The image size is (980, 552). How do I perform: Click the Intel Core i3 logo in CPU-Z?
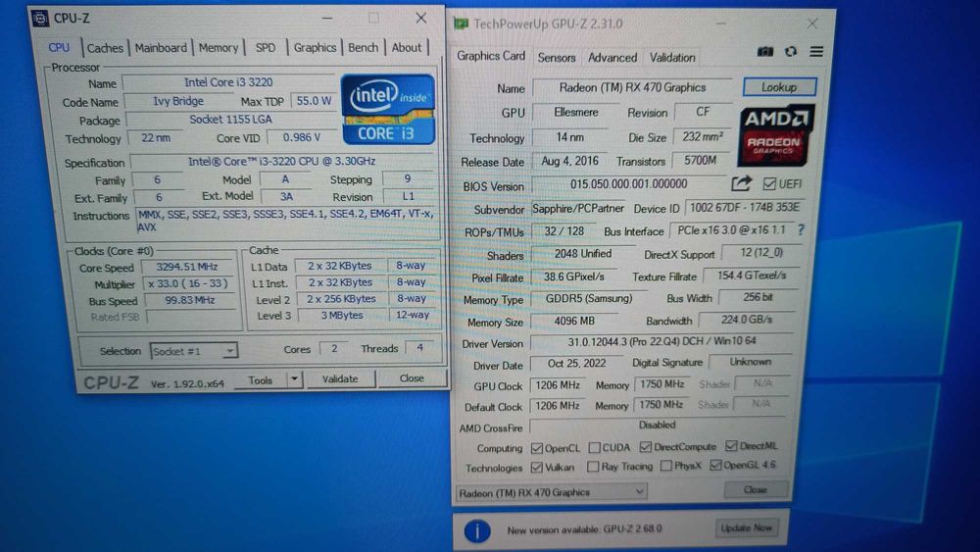click(388, 110)
